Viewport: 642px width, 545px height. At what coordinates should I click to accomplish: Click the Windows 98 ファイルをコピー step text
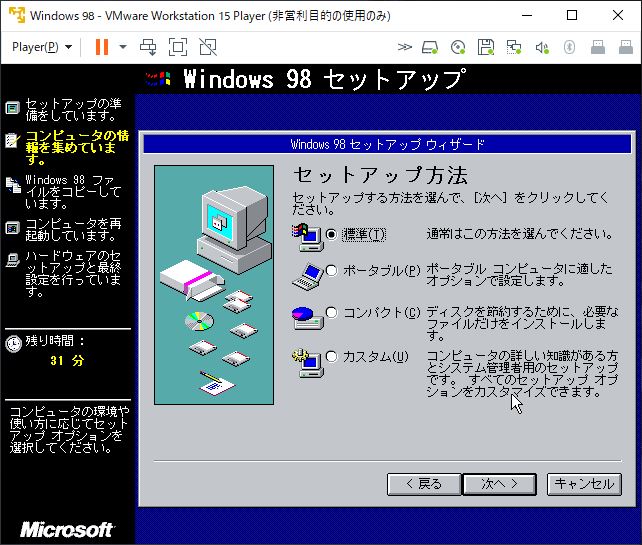click(x=73, y=192)
